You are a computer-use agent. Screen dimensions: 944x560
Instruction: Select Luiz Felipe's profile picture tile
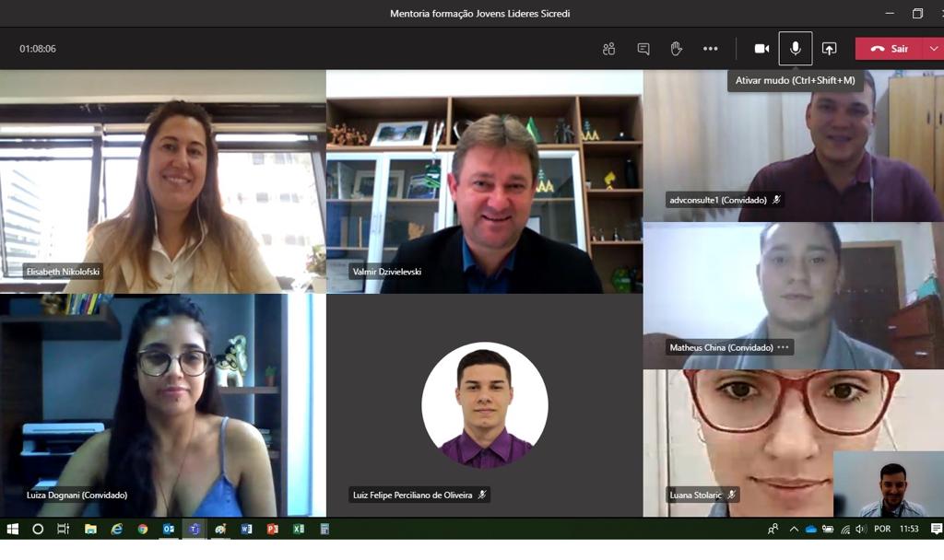click(x=484, y=405)
